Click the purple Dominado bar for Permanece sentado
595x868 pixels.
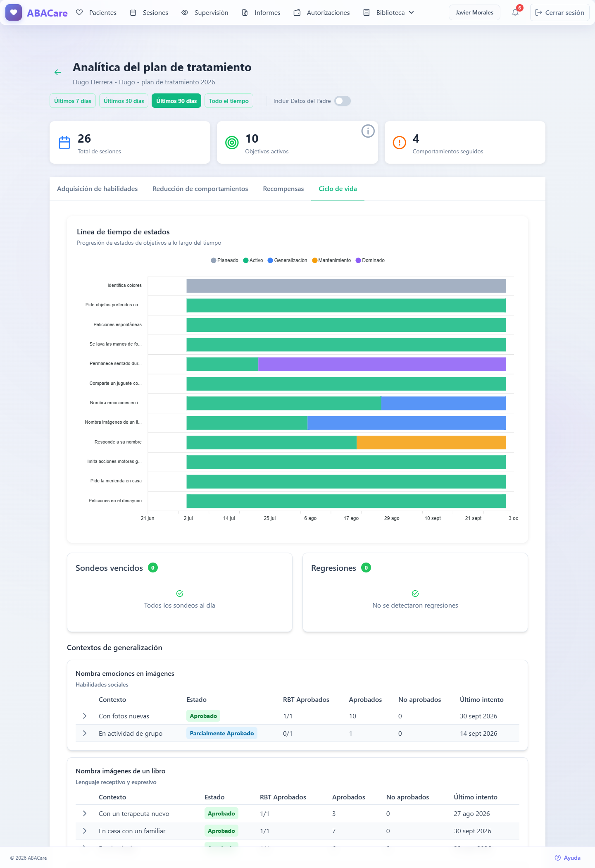point(382,364)
